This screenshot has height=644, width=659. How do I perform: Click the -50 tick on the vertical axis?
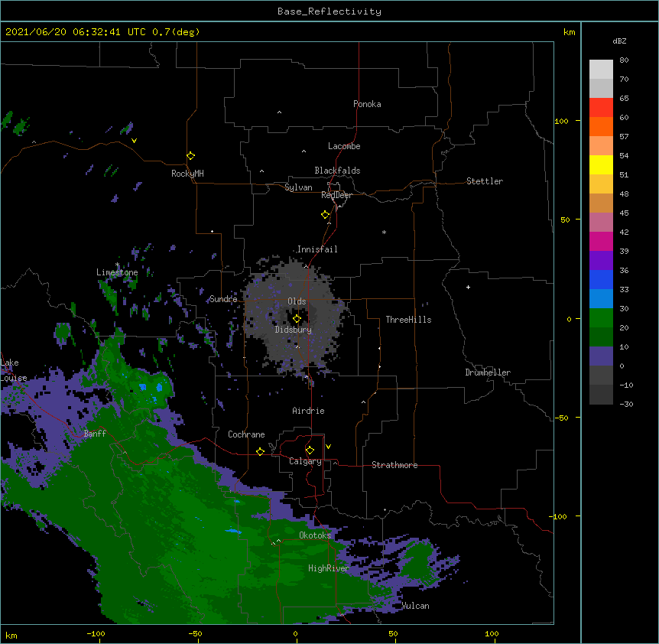click(561, 418)
